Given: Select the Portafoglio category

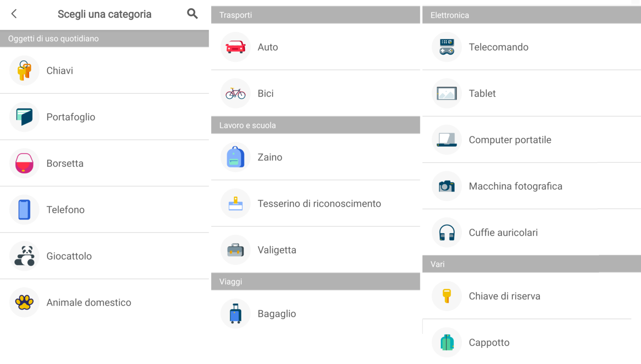Looking at the screenshot, I should (x=71, y=117).
